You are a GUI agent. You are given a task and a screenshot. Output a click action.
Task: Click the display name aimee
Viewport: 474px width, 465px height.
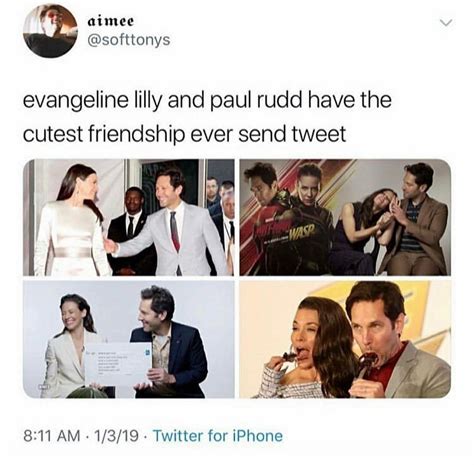(111, 21)
